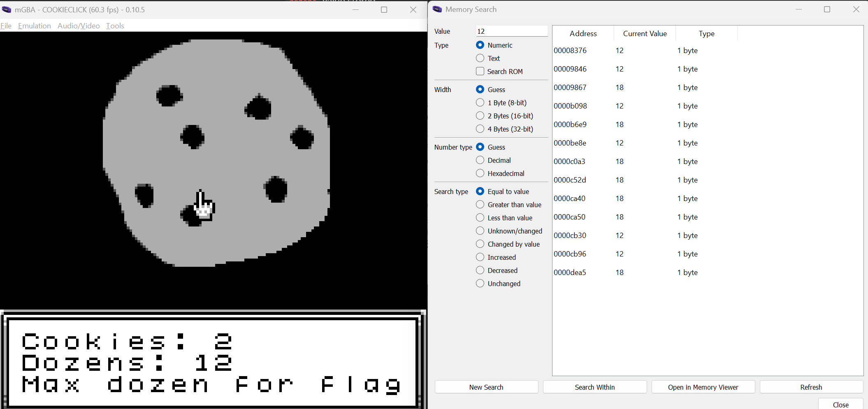Click the mGBA app icon in title bar

pyautogui.click(x=7, y=9)
